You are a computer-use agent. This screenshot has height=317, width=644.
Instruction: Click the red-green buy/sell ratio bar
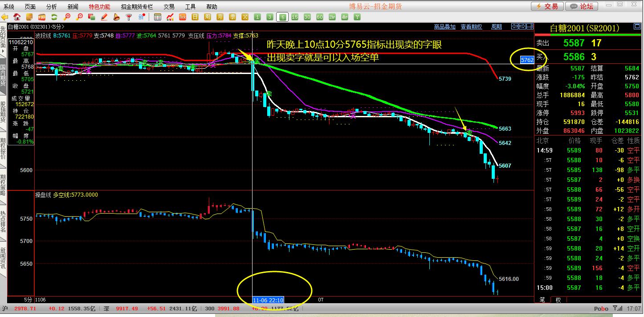pos(588,35)
